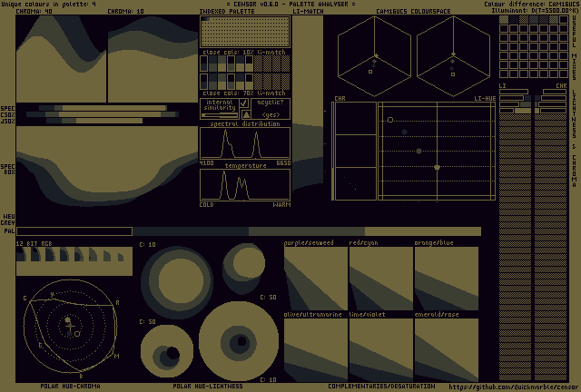
Task: Select the darkest swatch in the PAL row
Action: click(x=74, y=231)
